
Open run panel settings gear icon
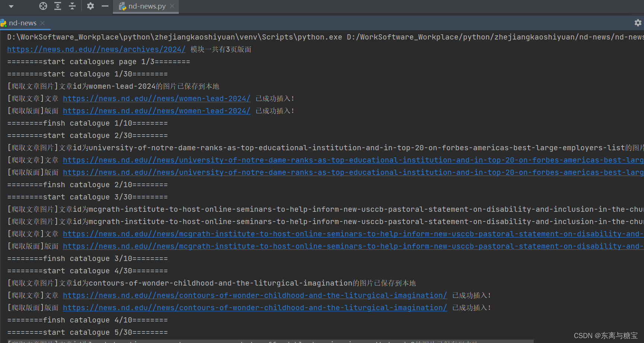tap(638, 23)
